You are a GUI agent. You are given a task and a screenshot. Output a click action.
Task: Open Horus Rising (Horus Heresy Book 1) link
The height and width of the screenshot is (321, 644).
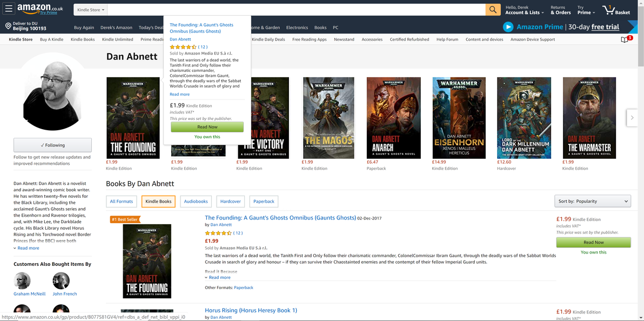click(x=251, y=310)
